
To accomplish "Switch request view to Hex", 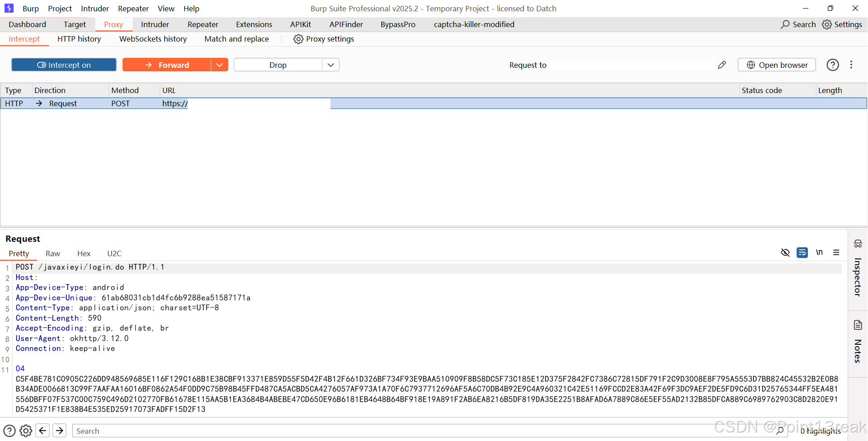I will tap(84, 253).
